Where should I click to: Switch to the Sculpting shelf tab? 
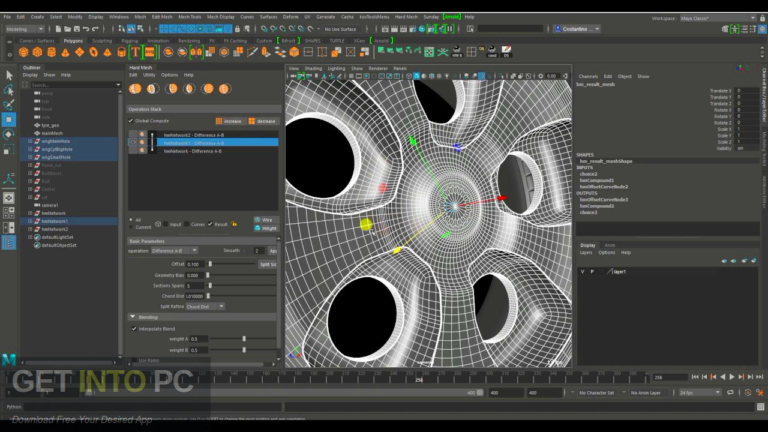point(102,41)
